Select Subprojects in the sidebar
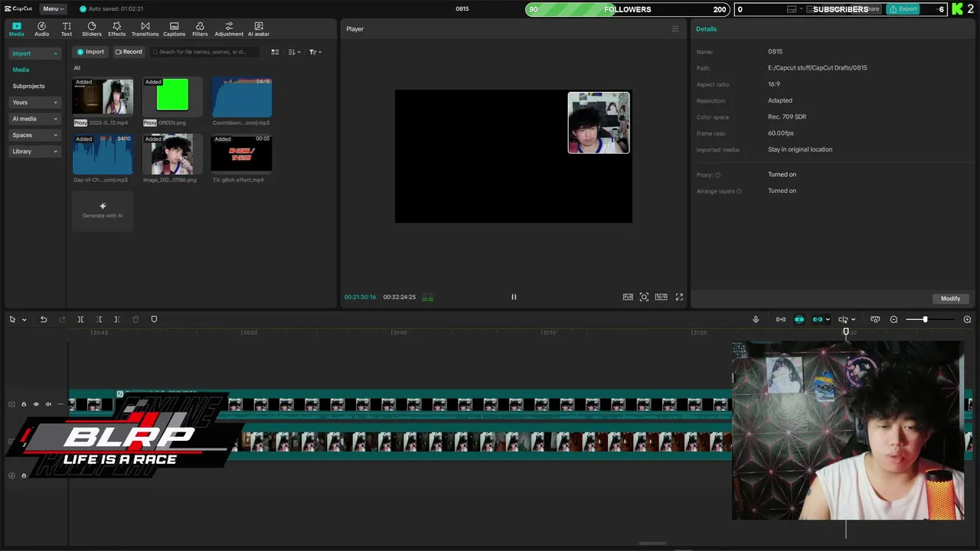The height and width of the screenshot is (551, 980). click(x=28, y=86)
